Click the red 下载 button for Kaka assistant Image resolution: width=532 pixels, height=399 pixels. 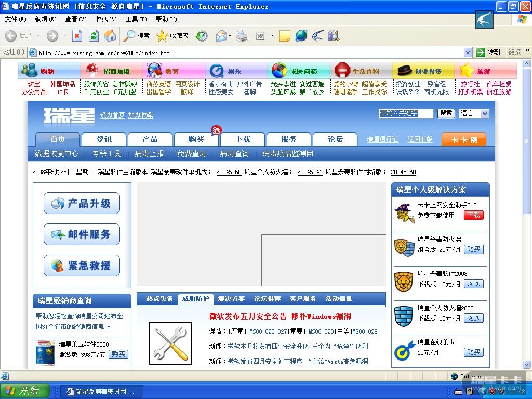pyautogui.click(x=474, y=215)
